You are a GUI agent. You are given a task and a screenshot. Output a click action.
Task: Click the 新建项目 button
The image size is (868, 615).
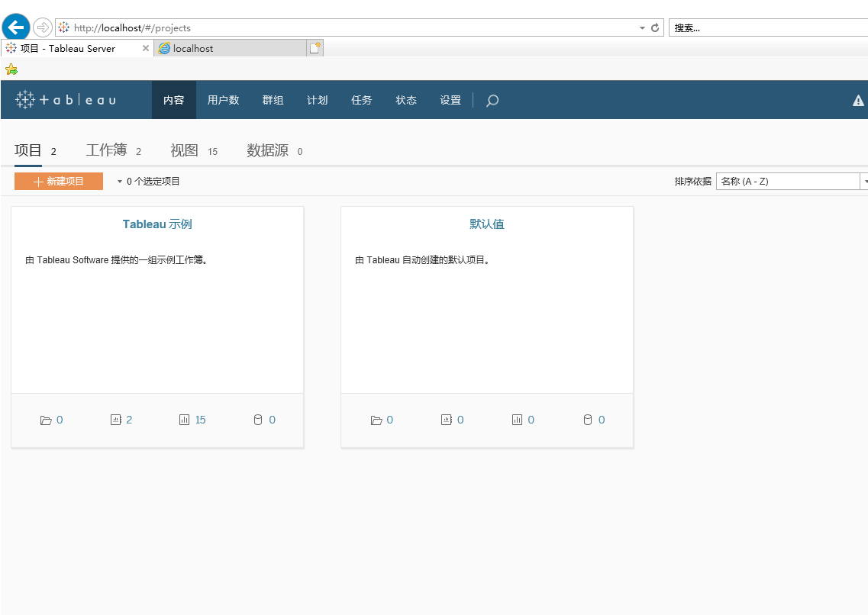[x=58, y=181]
